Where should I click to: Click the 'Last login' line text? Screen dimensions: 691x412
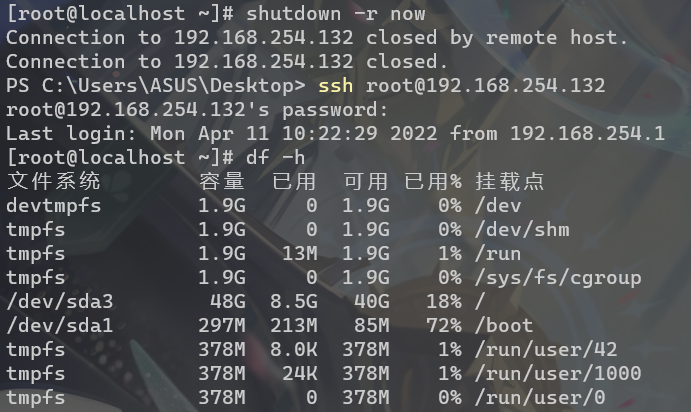click(335, 134)
